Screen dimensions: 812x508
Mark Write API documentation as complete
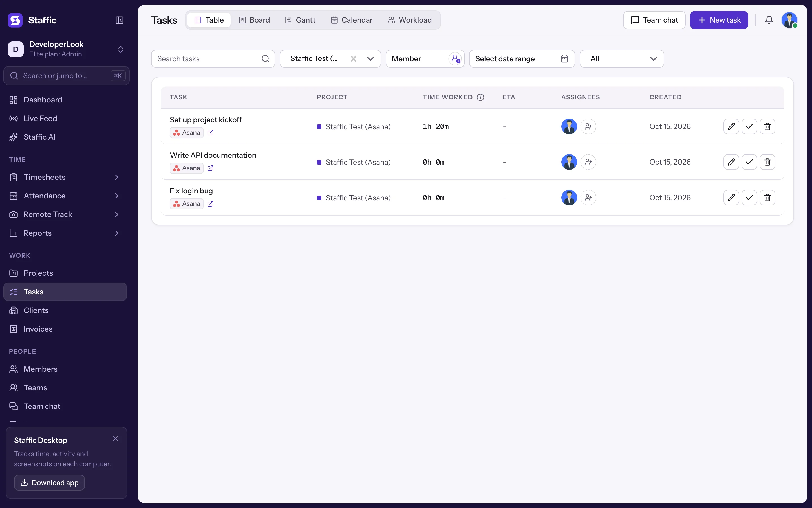coord(749,162)
